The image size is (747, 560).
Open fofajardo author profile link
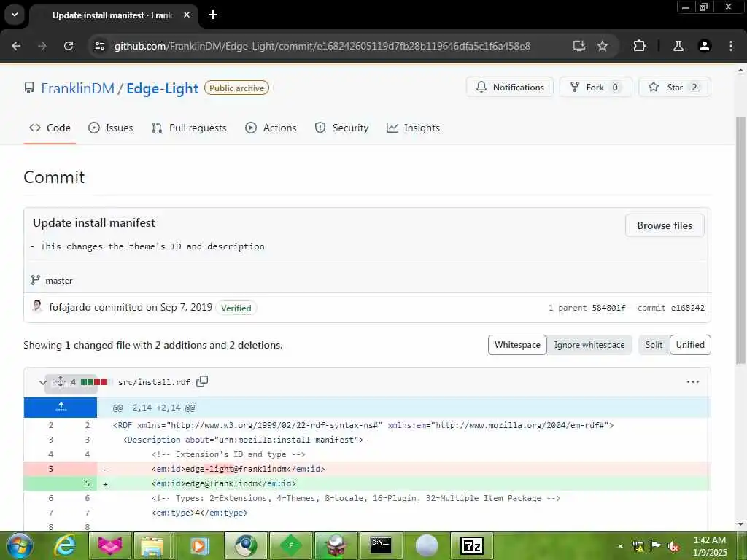coord(70,307)
